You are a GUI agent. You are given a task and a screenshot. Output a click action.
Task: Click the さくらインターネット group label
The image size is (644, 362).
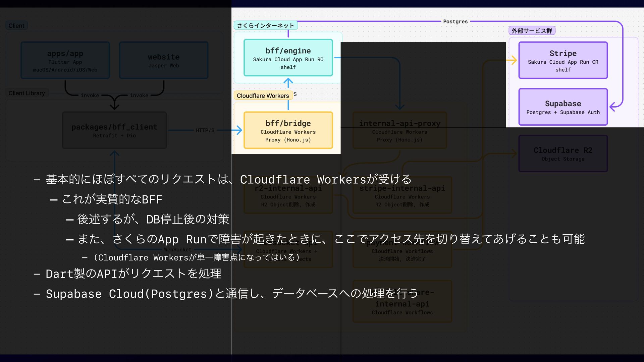265,25
